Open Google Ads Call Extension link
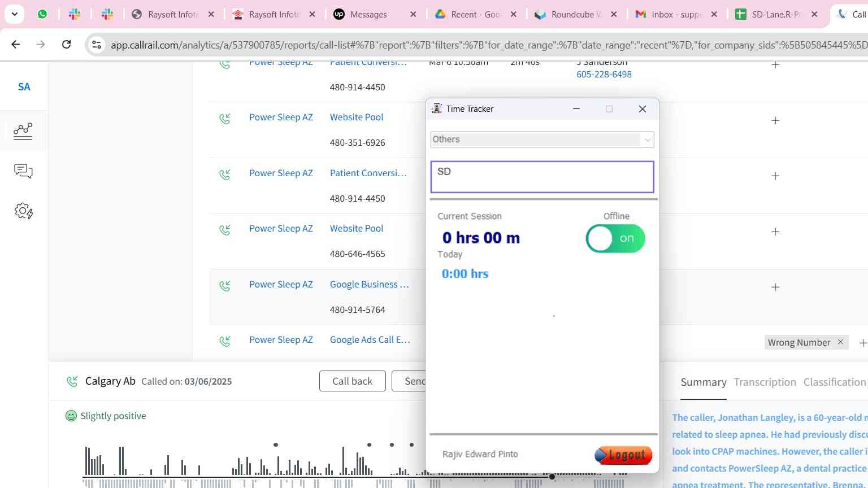Image resolution: width=868 pixels, height=488 pixels. coord(370,339)
